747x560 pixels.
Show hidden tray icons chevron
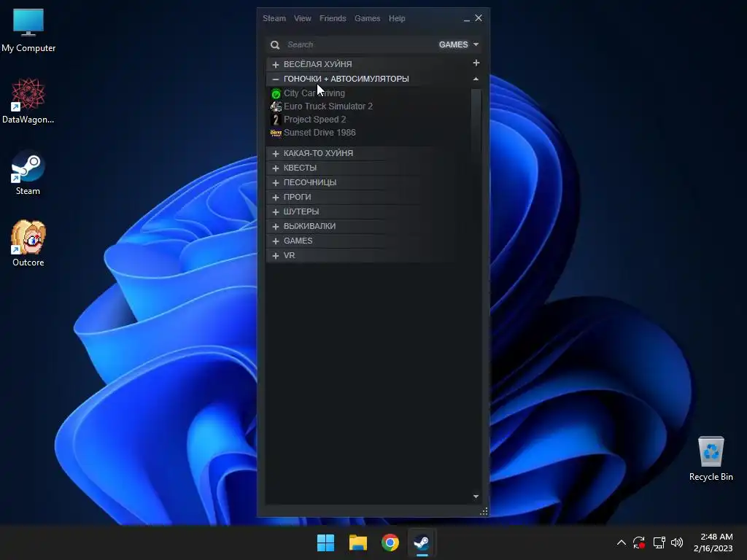click(x=622, y=542)
